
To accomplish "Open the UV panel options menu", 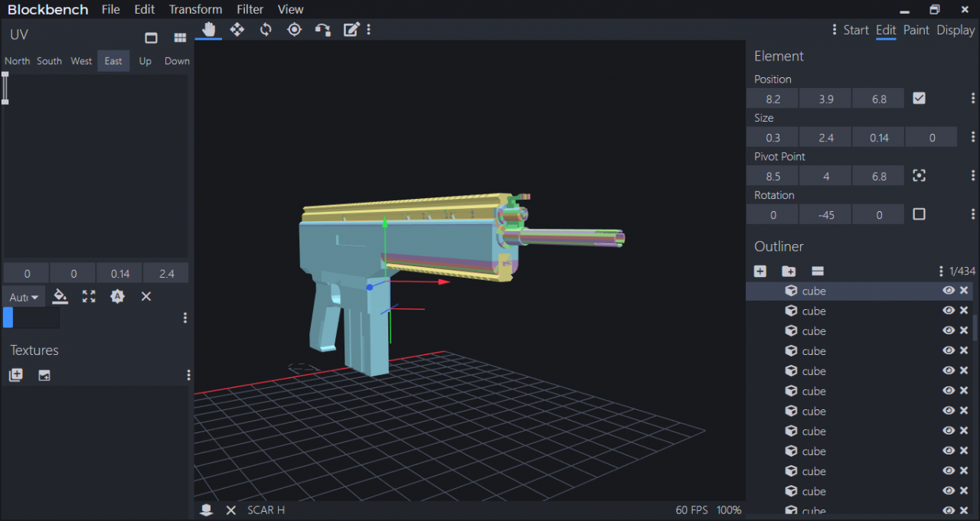I will (185, 317).
